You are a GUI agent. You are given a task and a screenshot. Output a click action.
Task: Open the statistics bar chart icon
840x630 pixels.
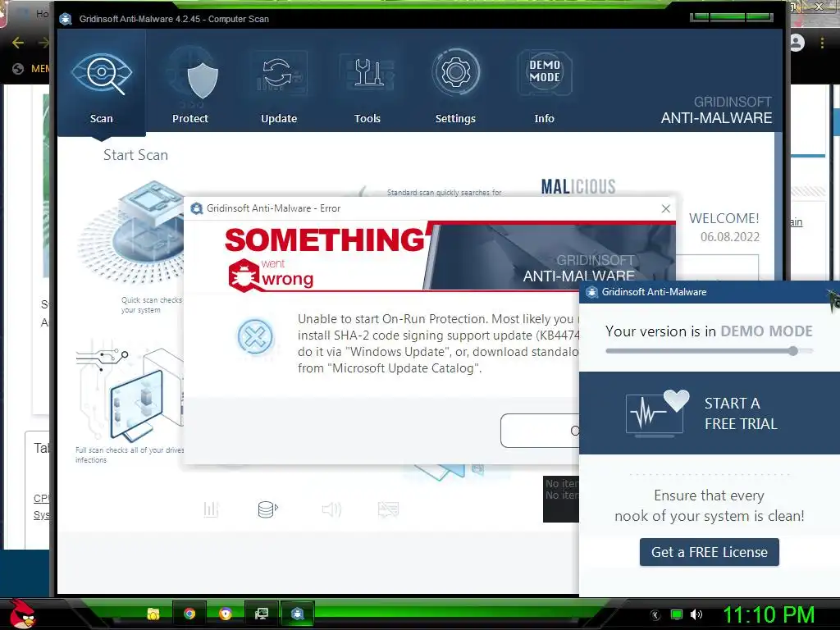pyautogui.click(x=211, y=509)
